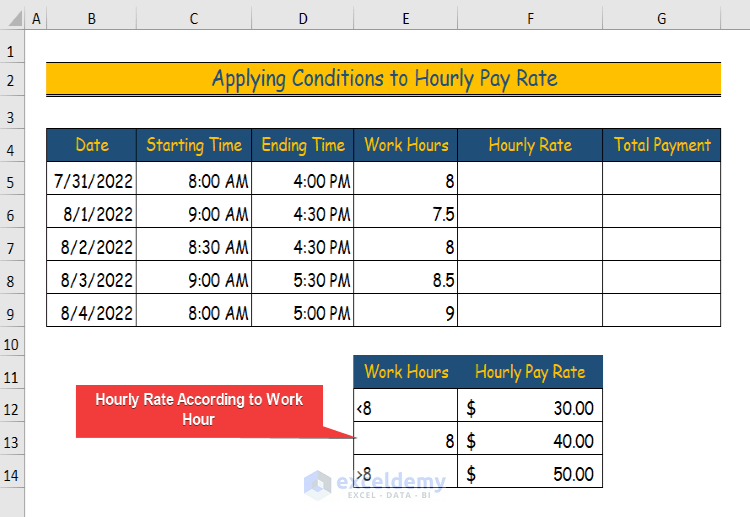Click the 'Work Hours' header in row 4
The height and width of the screenshot is (517, 750).
(x=406, y=145)
